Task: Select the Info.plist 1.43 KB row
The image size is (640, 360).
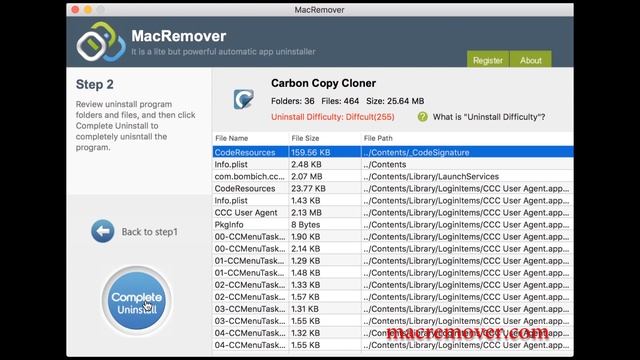Action: pyautogui.click(x=393, y=200)
